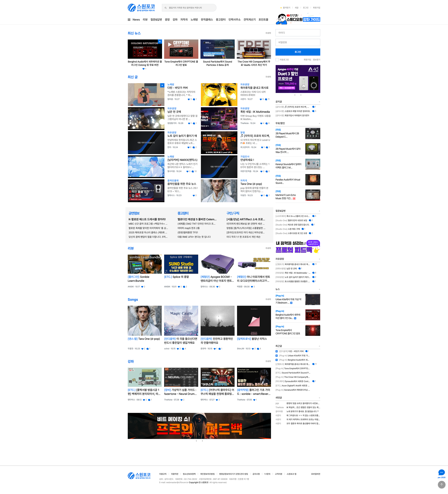Open the blue chat bubble floating icon
This screenshot has width=448, height=494.
[x=441, y=472]
